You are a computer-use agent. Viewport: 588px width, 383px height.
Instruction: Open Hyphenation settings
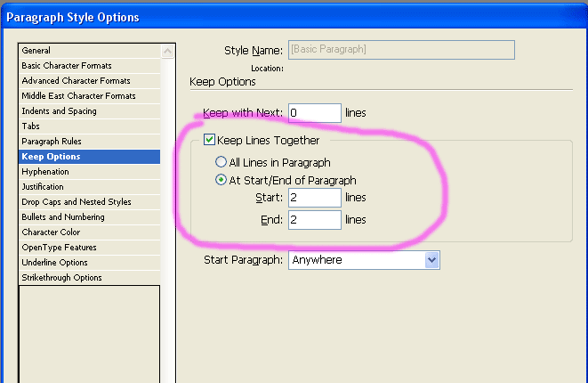[x=89, y=172]
